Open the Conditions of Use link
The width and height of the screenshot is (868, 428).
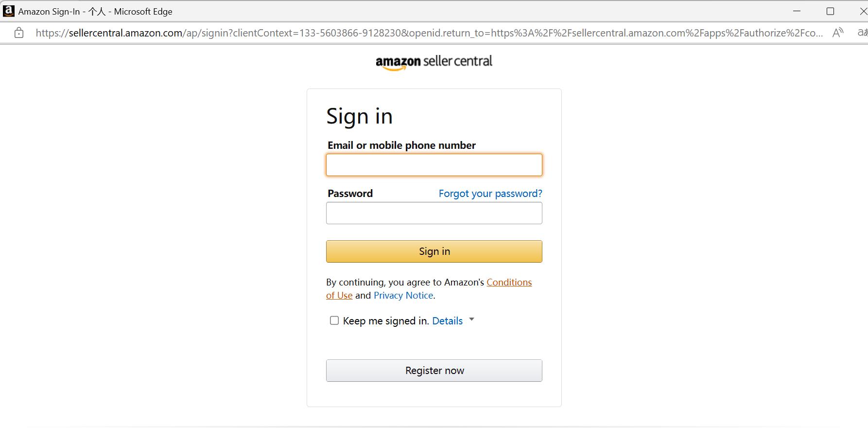point(509,282)
